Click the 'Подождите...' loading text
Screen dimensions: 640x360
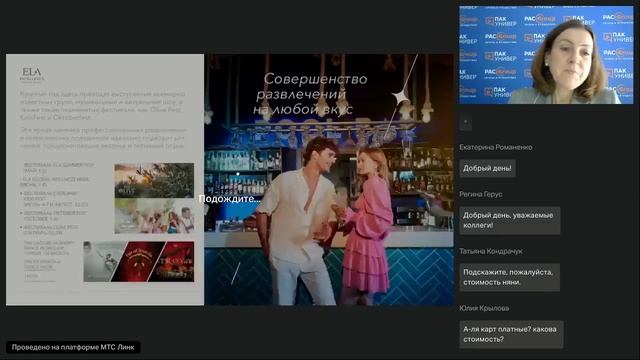(x=229, y=199)
